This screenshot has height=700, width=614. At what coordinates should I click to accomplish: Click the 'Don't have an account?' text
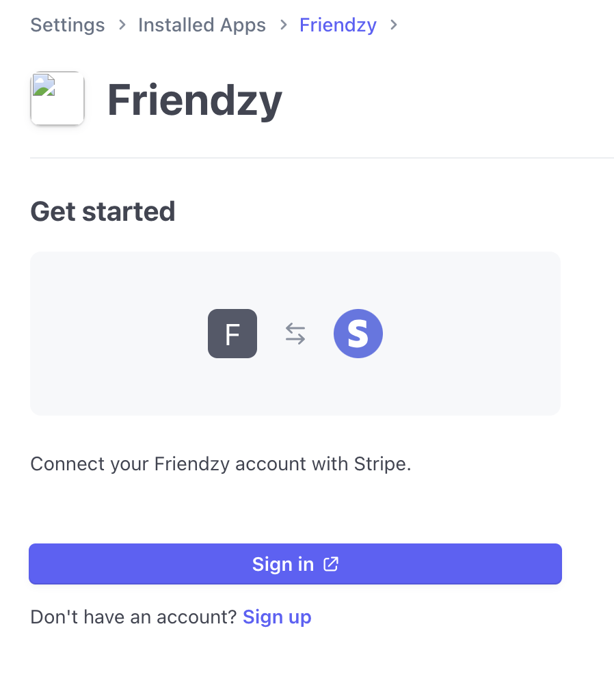point(133,617)
